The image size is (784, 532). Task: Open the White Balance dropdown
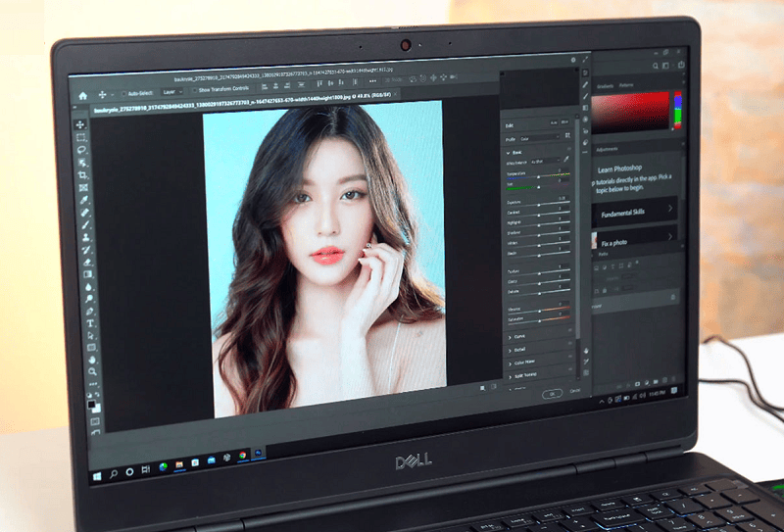pyautogui.click(x=546, y=161)
